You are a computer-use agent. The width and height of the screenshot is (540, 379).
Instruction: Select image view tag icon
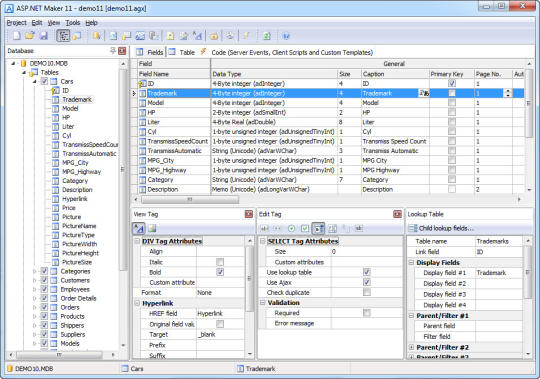pyautogui.click(x=152, y=228)
